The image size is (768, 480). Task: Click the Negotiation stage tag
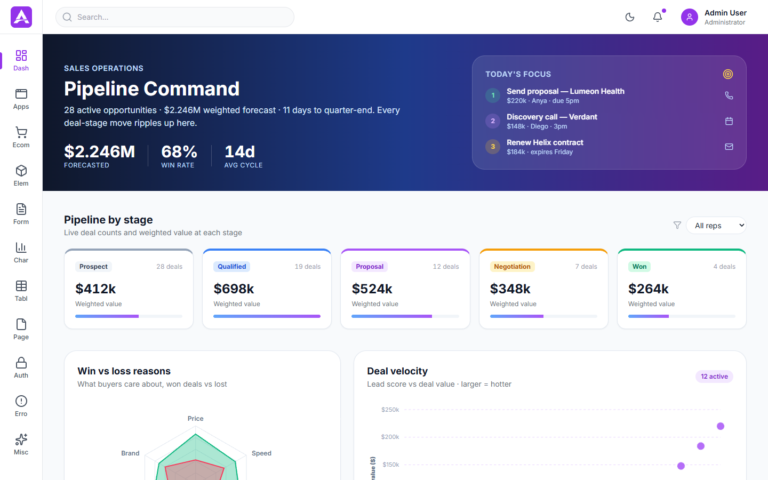click(512, 266)
